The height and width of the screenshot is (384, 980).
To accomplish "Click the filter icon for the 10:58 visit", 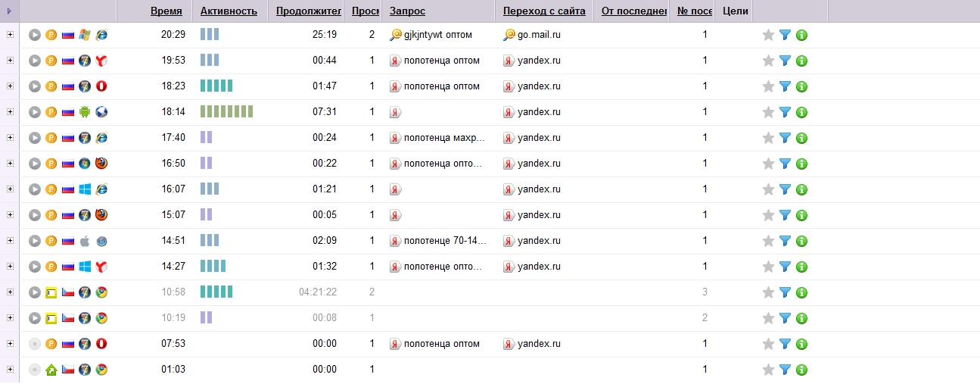I will [x=785, y=292].
